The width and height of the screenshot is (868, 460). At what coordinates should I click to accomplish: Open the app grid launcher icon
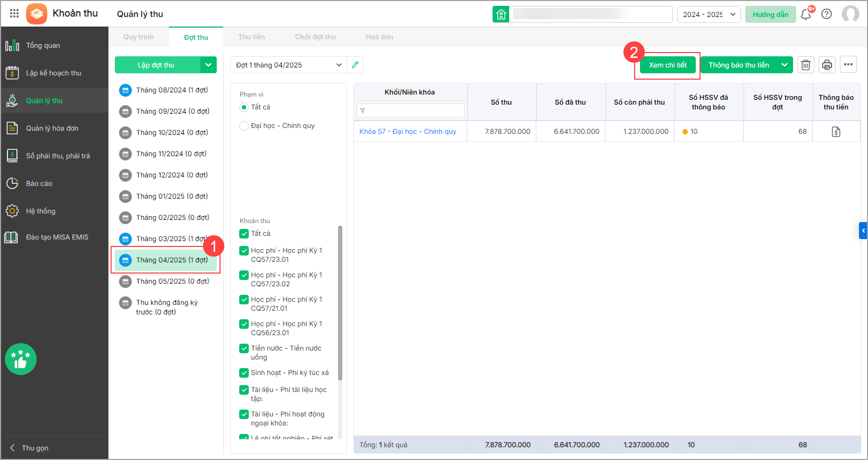(x=14, y=14)
